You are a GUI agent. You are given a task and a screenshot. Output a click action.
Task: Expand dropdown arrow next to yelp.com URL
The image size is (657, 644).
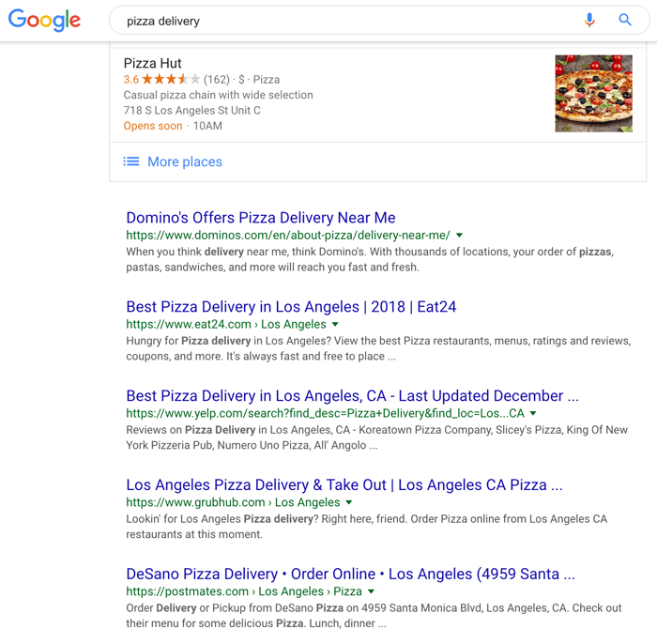[x=533, y=414]
